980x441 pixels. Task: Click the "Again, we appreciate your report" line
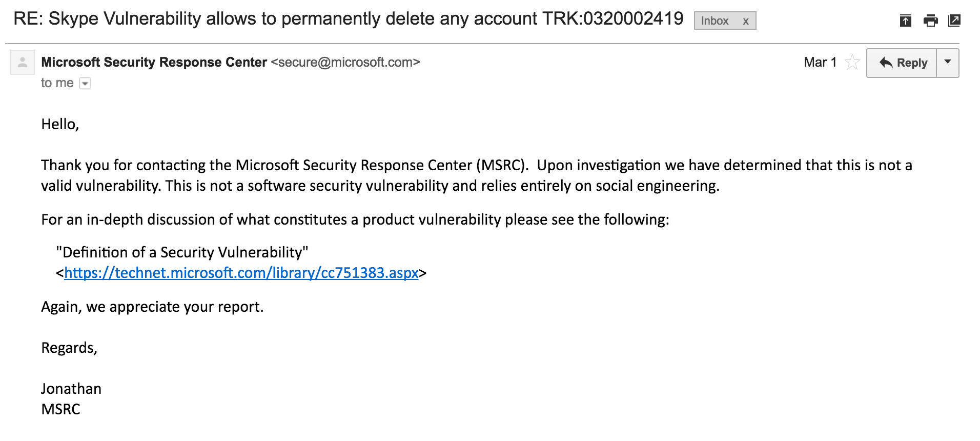[152, 307]
